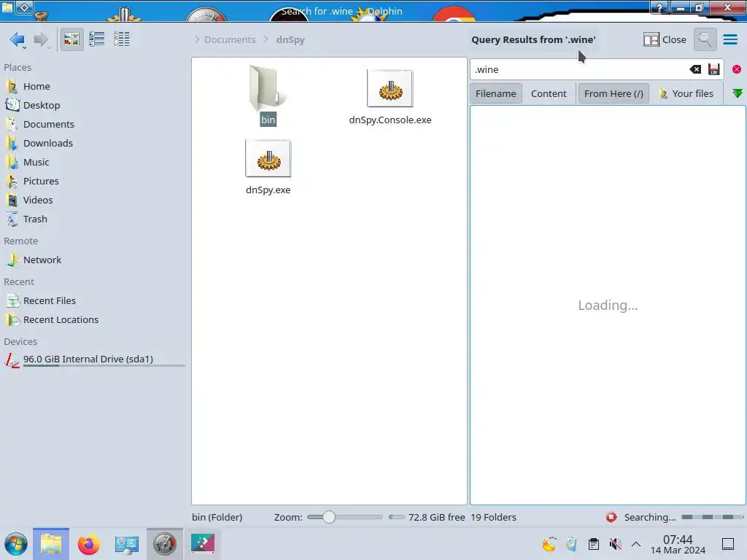
Task: Toggle Filename search mode
Action: tap(495, 93)
